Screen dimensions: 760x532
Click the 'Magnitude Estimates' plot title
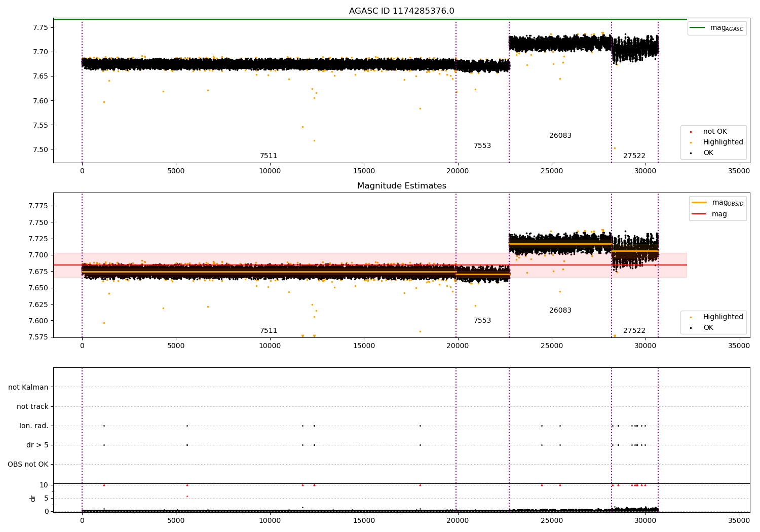click(401, 186)
